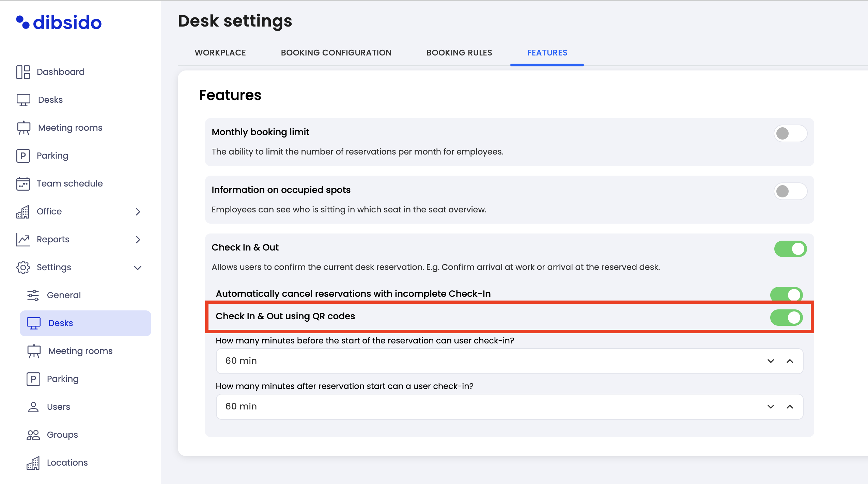Enable the Monthly booking limit toggle

coord(790,133)
